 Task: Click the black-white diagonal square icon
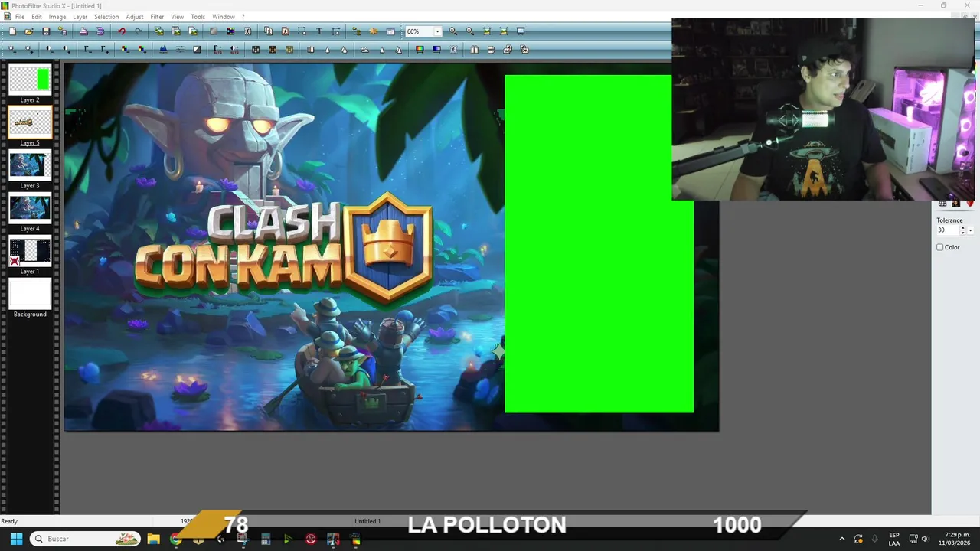tap(197, 49)
